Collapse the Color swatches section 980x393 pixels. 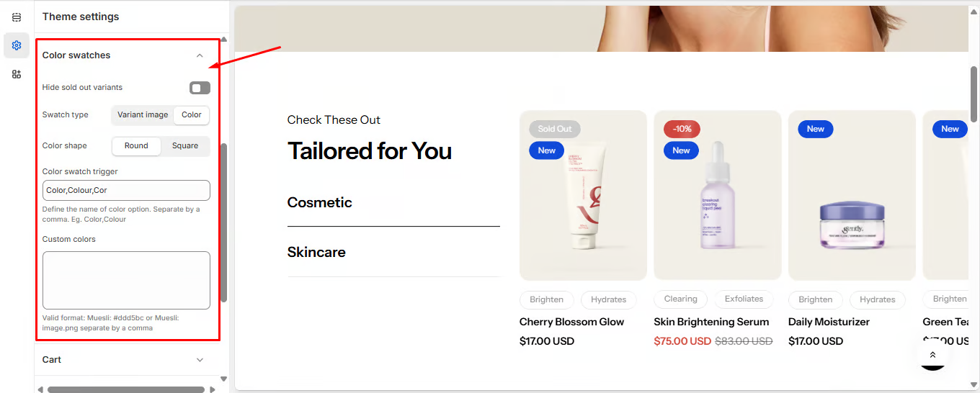point(200,55)
